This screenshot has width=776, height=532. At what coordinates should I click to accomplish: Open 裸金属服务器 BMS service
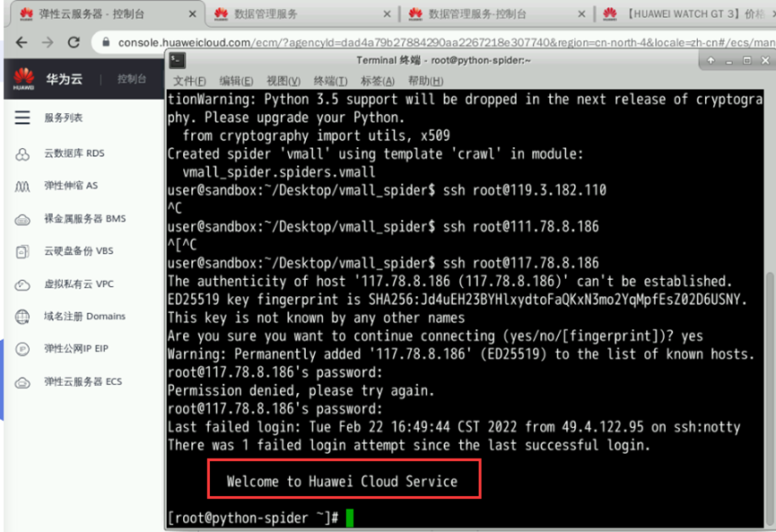click(84, 219)
